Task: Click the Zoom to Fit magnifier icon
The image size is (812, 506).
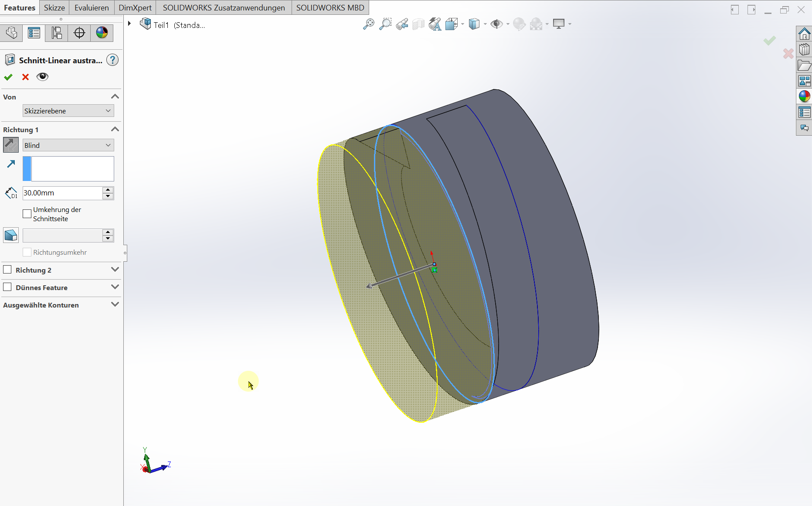Action: click(368, 24)
